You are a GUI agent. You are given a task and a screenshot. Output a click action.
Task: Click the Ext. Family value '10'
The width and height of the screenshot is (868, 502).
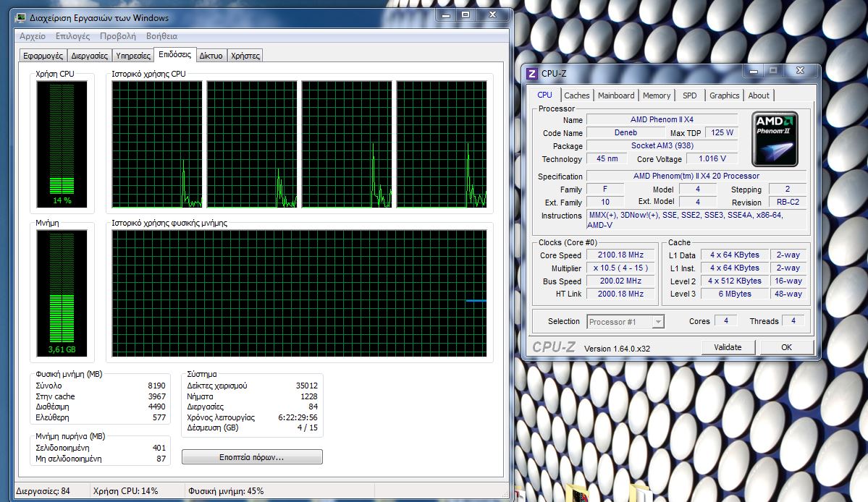605,203
